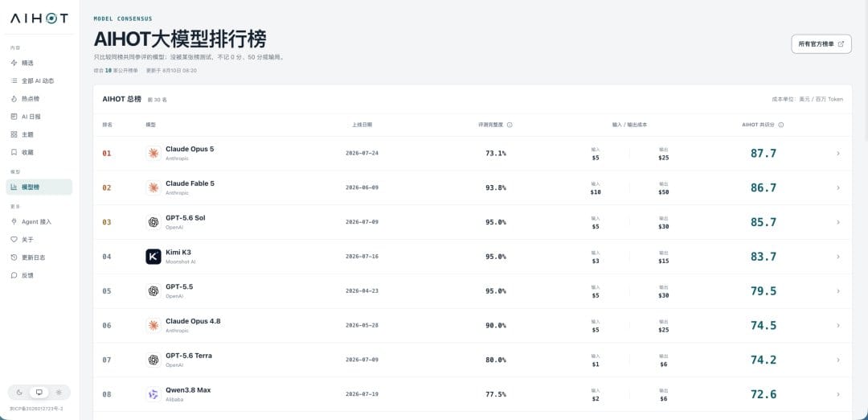Click the 排名 column header
This screenshot has height=420, width=868.
coord(108,126)
